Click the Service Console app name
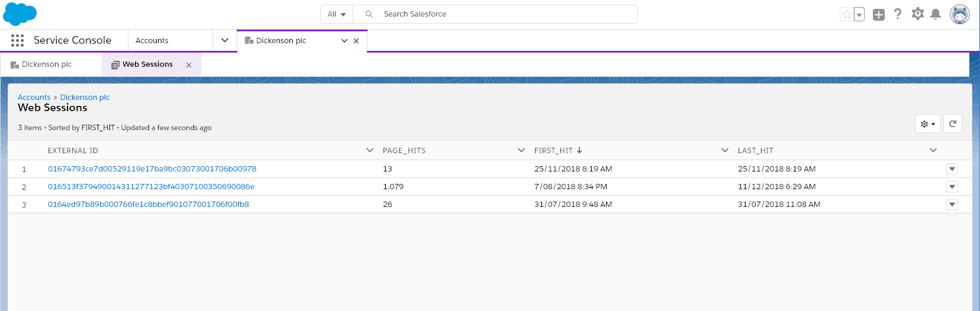Screen dimensions: 980x311 72,40
